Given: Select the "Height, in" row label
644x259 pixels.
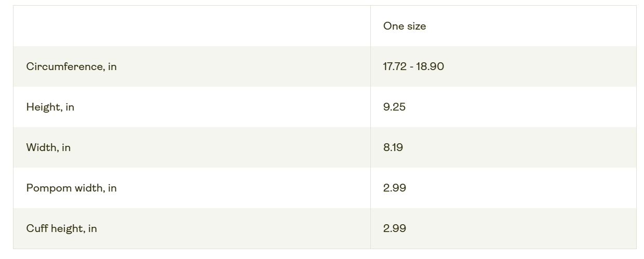Looking at the screenshot, I should point(50,107).
